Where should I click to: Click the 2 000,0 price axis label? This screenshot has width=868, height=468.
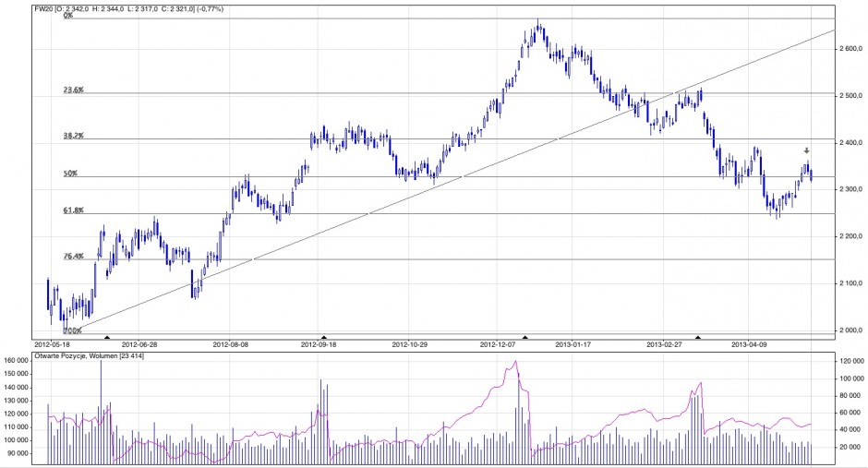pos(850,330)
